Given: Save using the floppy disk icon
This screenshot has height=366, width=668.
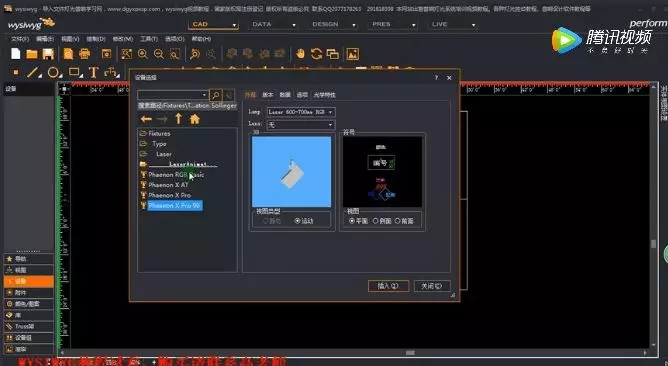Looking at the screenshot, I should coord(48,54).
